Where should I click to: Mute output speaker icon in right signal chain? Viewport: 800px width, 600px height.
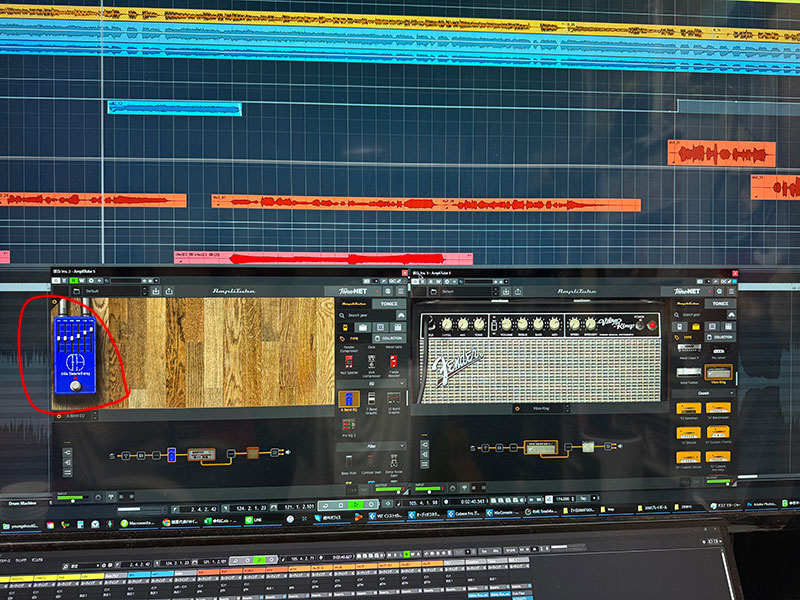click(620, 446)
